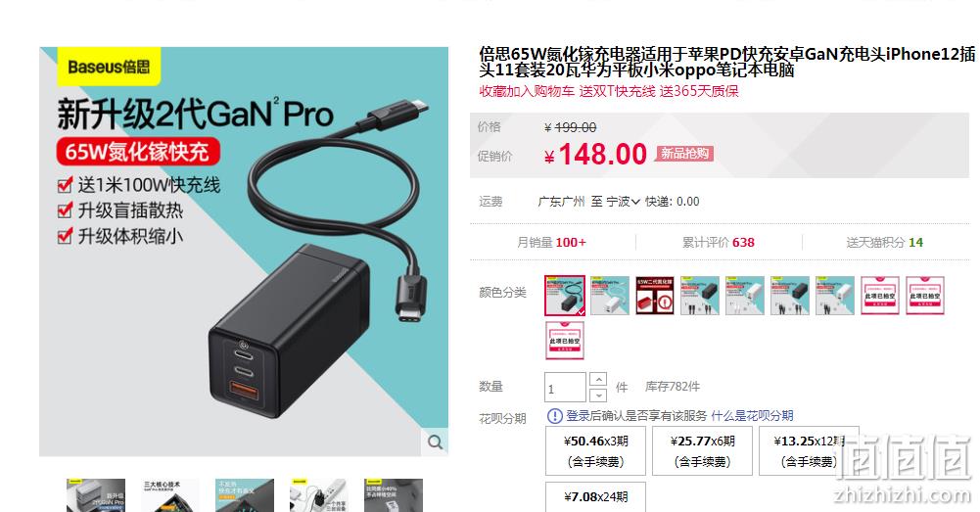This screenshot has height=512, width=980.
Task: Open 累计评价 638 reviews
Action: pos(719,243)
